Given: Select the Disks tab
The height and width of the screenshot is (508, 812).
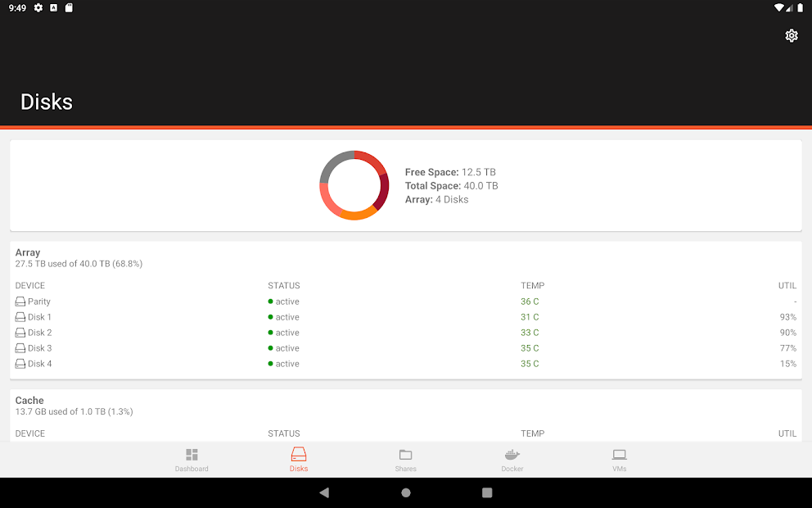Looking at the screenshot, I should [x=298, y=460].
